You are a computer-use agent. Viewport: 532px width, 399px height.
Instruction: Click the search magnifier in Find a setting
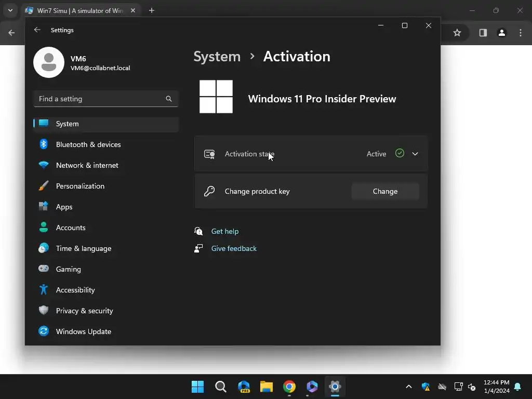coord(169,99)
